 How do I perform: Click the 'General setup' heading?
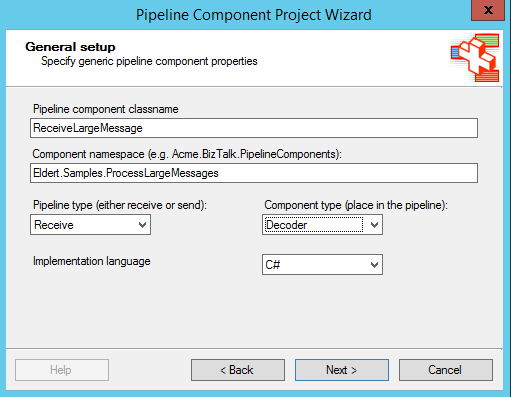pos(70,47)
